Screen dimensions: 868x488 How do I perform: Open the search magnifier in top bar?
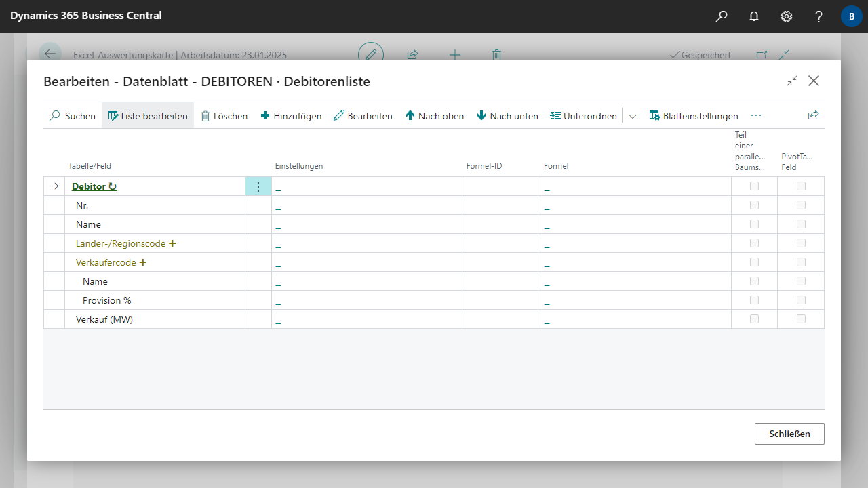(722, 16)
